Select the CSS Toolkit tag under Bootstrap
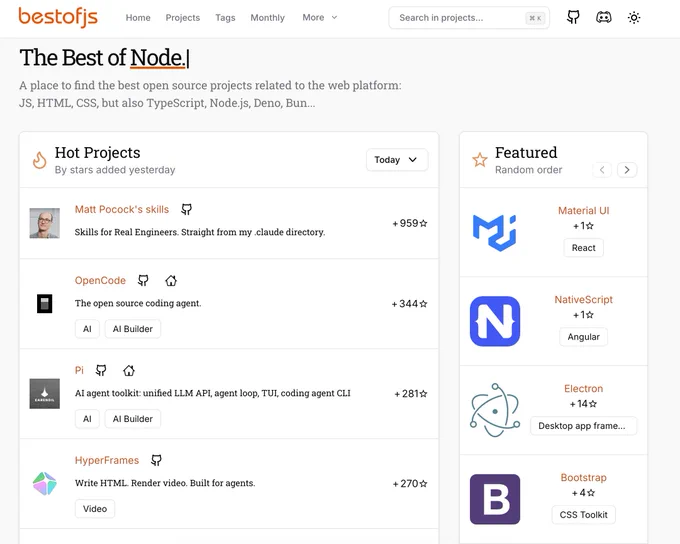680x544 pixels. tap(583, 515)
